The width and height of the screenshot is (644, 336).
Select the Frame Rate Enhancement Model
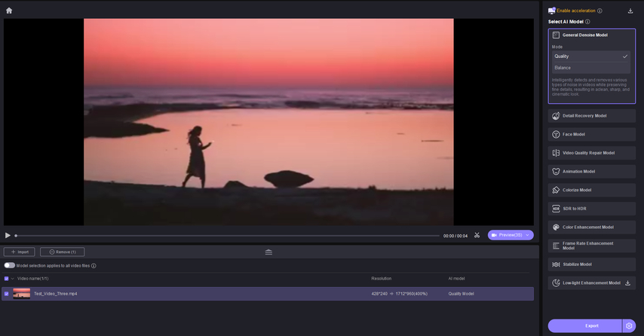point(591,246)
